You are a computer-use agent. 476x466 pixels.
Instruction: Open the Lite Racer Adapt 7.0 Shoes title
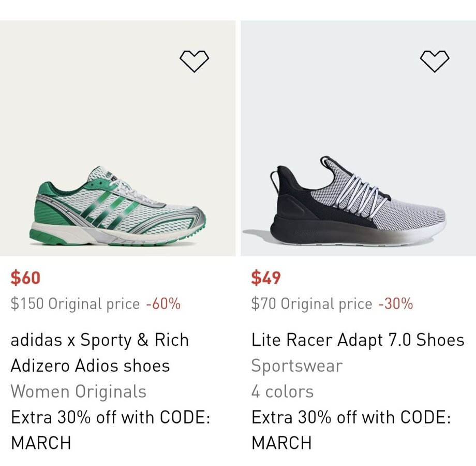pyautogui.click(x=358, y=340)
